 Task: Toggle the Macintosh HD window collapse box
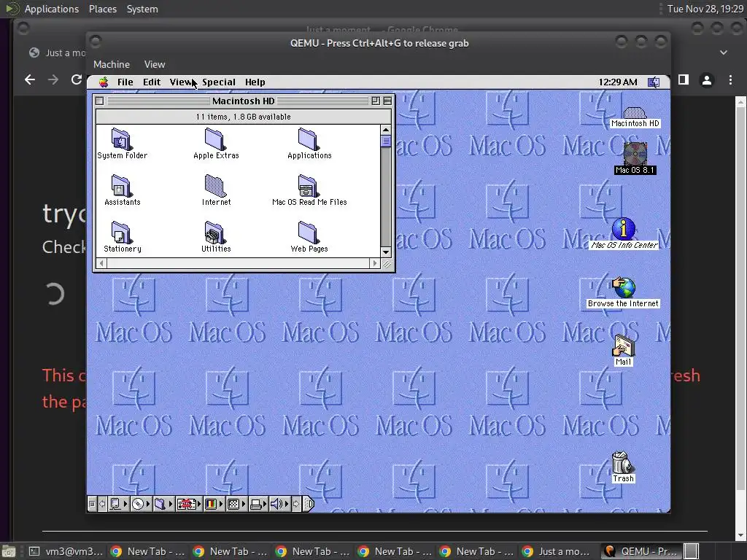[x=387, y=101]
